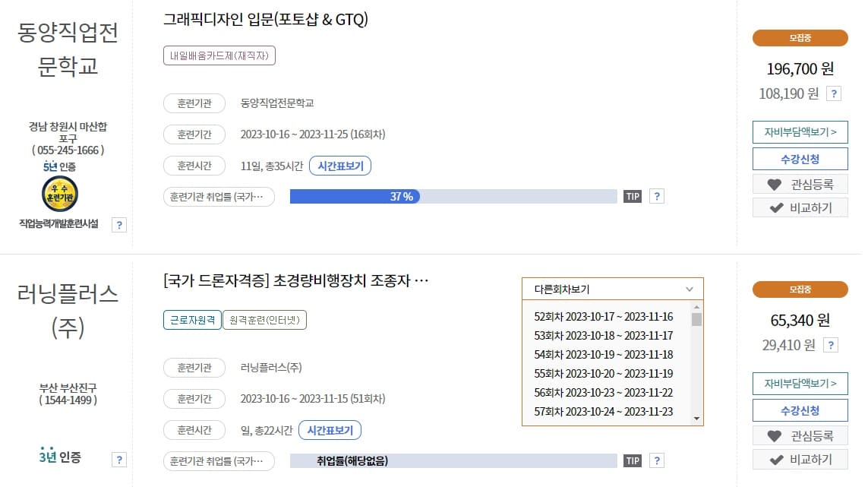The image size is (868, 487).
Task: Collapse the 다른회차보기 dropdown
Action: click(x=689, y=289)
